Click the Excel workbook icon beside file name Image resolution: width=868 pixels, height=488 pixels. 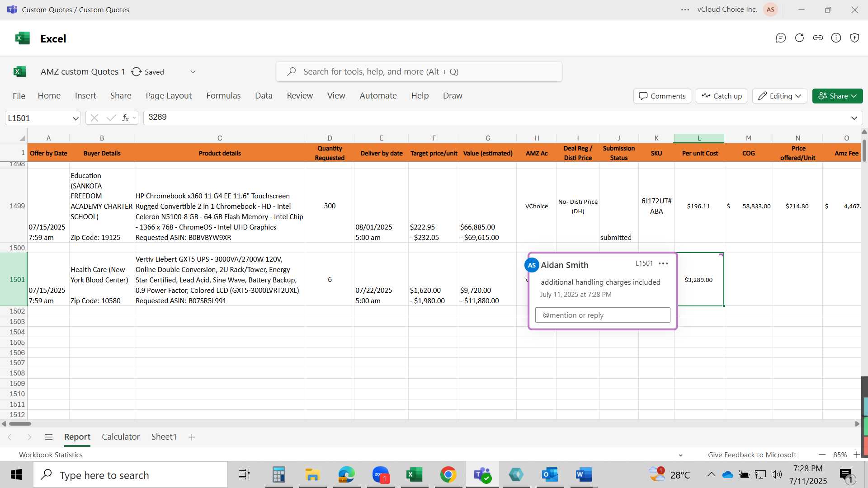coord(20,71)
